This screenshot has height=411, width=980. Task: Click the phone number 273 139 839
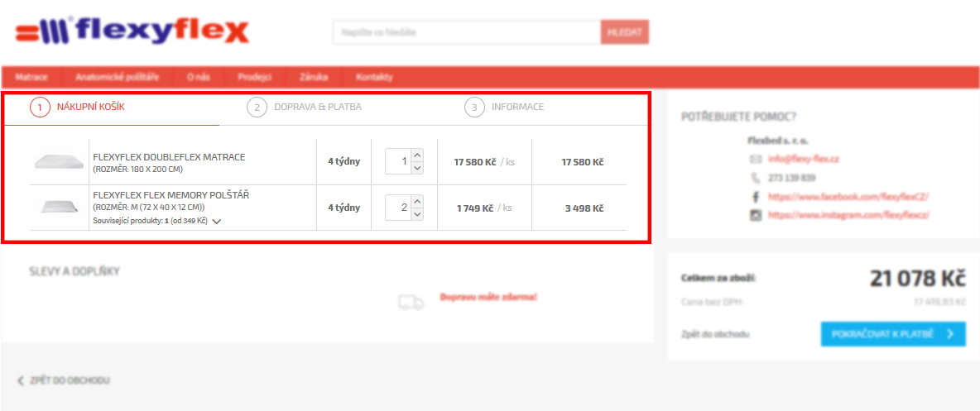(792, 178)
